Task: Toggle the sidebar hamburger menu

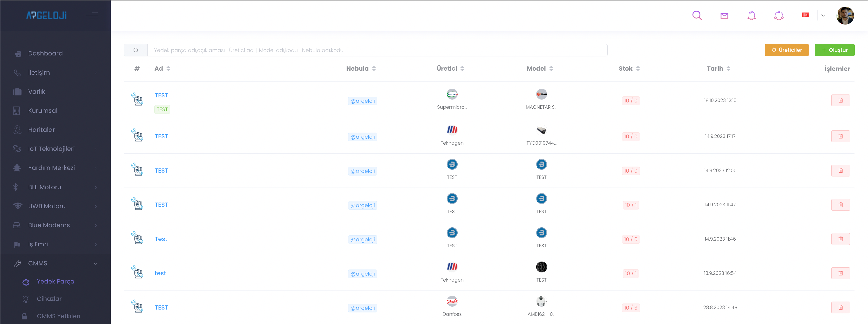Action: [x=92, y=15]
